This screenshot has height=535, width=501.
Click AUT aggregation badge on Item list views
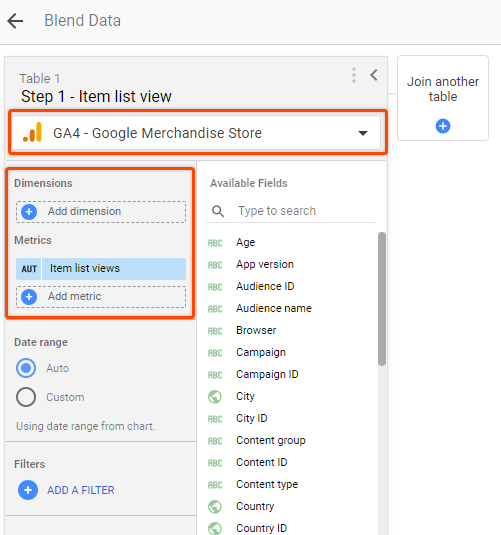pyautogui.click(x=29, y=269)
